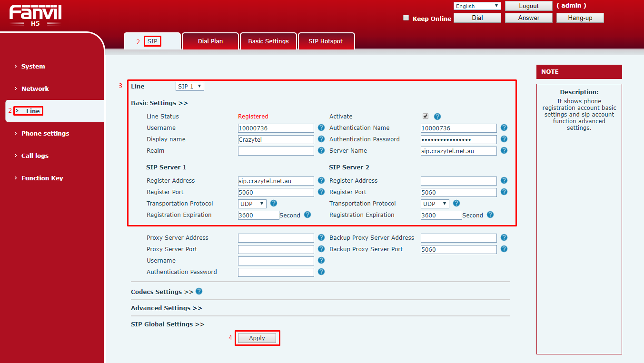Switch to the Dial Plan tab
The image size is (644, 363).
pos(210,41)
